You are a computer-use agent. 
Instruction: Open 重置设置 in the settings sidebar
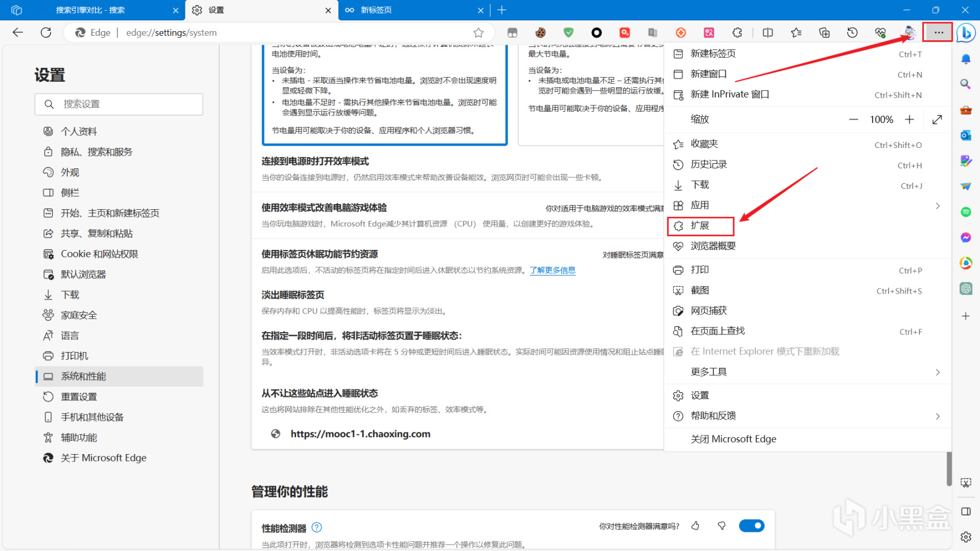pos(119,397)
